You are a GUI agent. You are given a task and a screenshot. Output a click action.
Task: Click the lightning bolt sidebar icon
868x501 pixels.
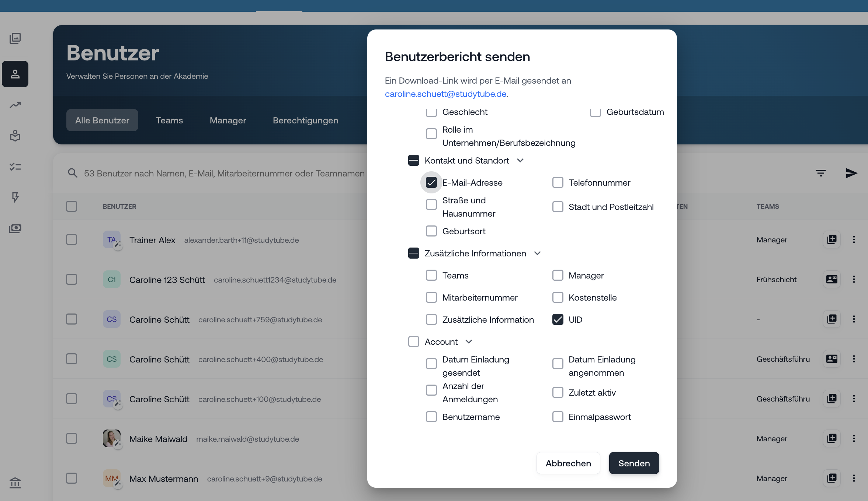click(15, 197)
